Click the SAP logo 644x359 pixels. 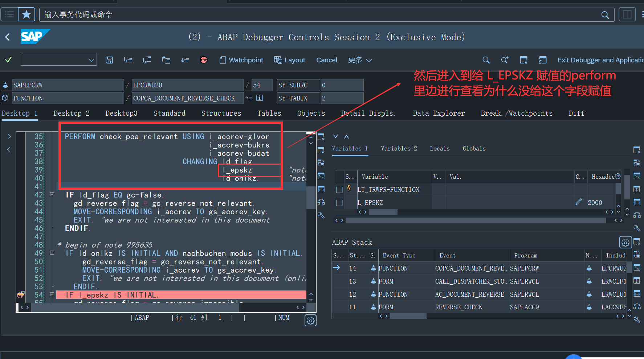pos(35,37)
